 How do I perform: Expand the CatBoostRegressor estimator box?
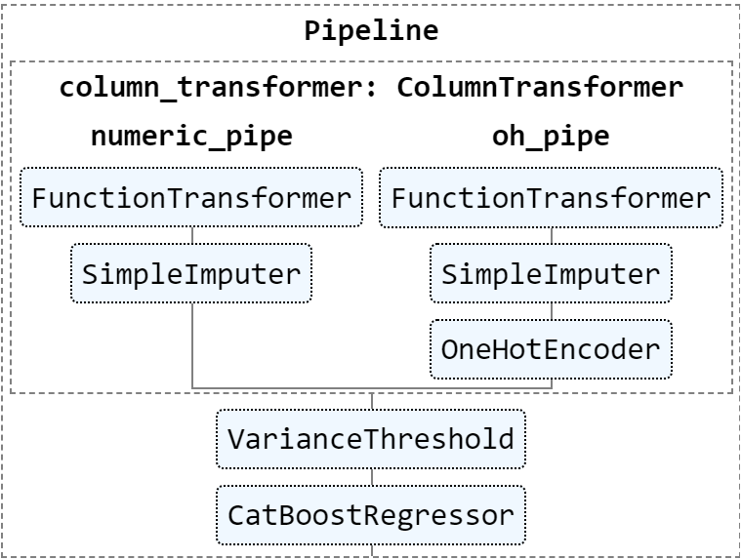[x=371, y=515]
